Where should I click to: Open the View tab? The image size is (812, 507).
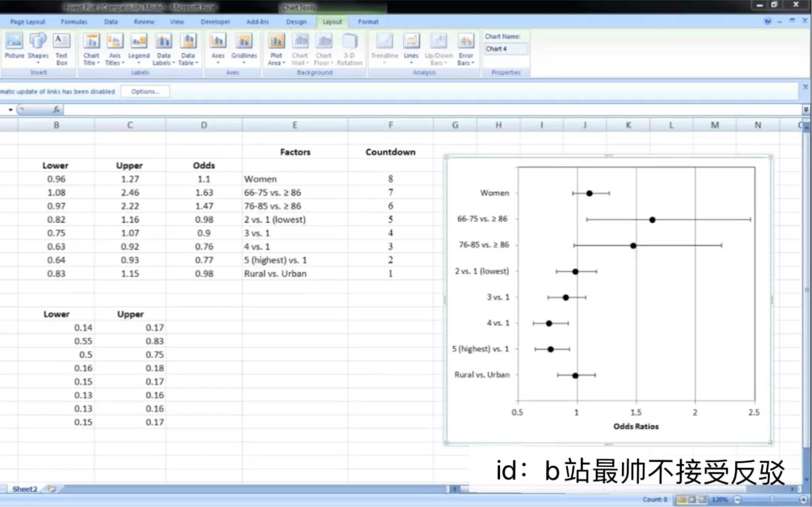(x=177, y=22)
